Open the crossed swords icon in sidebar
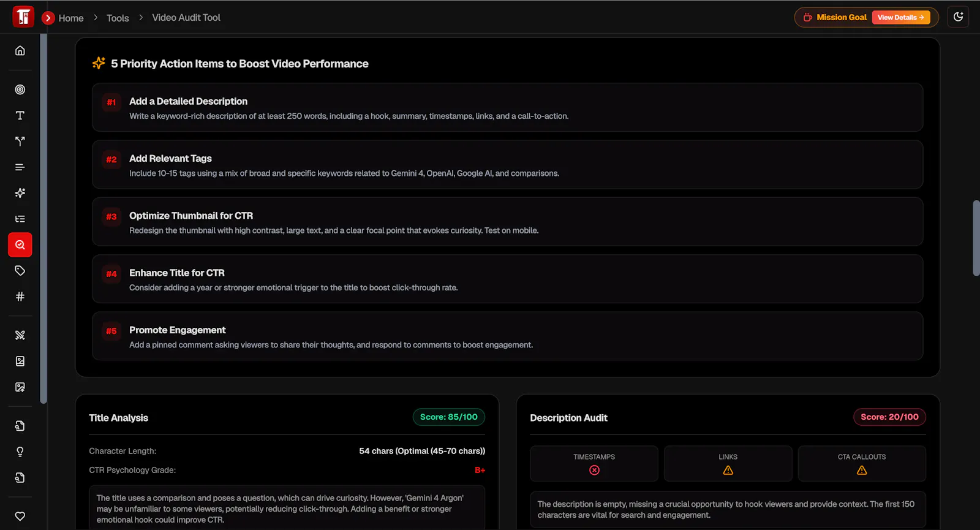 coord(20,335)
